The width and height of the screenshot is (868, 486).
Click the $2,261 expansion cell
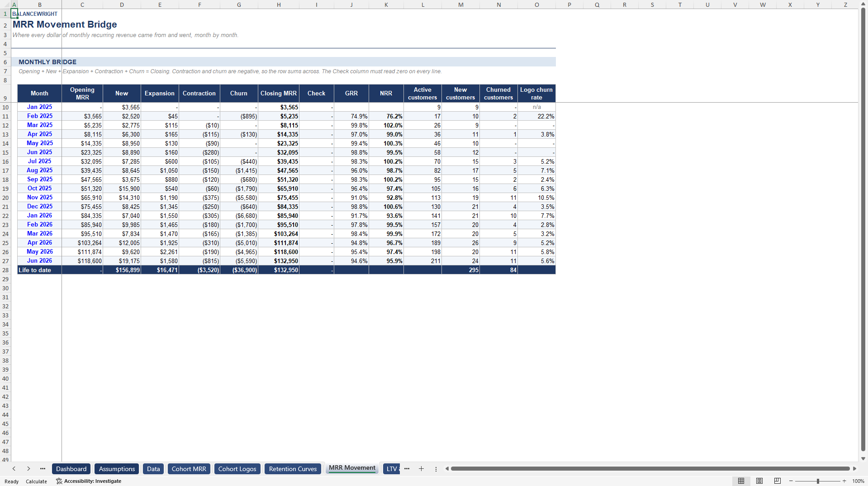pos(160,252)
